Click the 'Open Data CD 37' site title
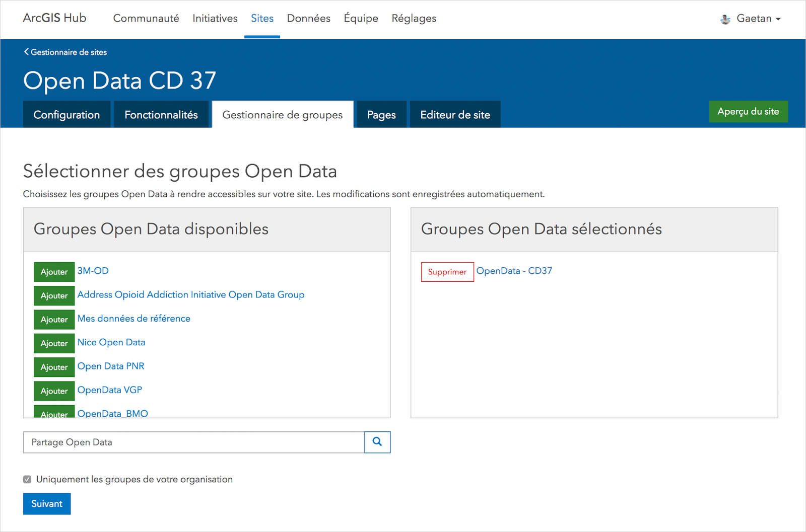This screenshot has height=532, width=806. coord(120,81)
